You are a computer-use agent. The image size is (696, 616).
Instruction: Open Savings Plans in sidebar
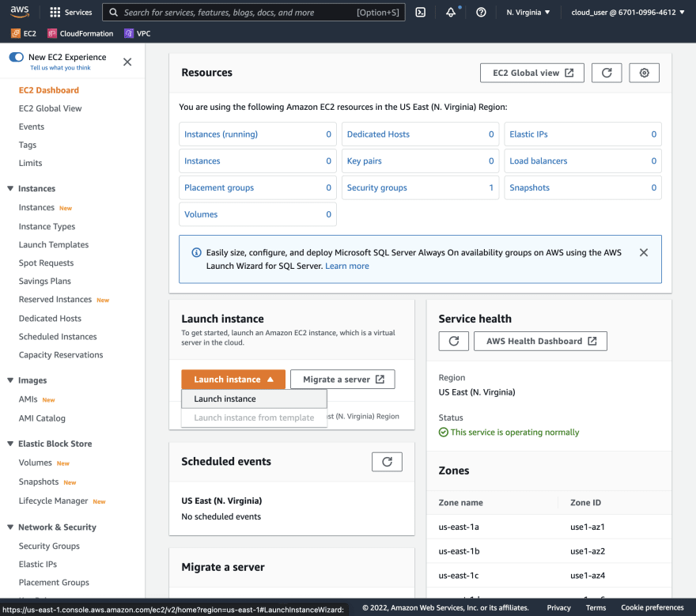pyautogui.click(x=45, y=281)
